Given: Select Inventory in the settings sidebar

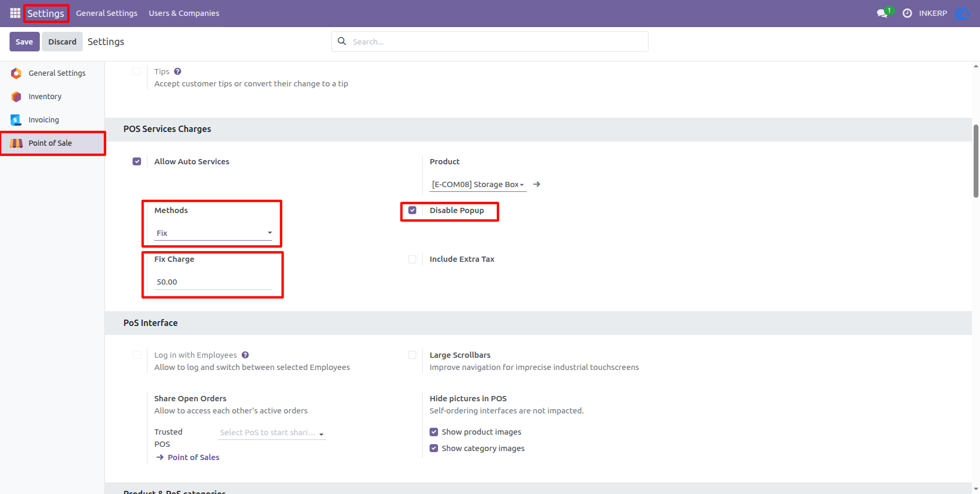Looking at the screenshot, I should click(52, 96).
